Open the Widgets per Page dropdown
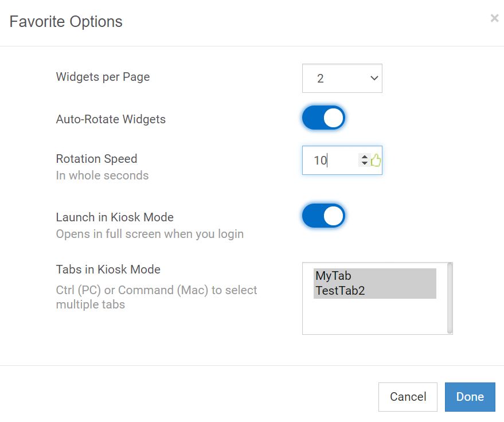 pos(342,78)
